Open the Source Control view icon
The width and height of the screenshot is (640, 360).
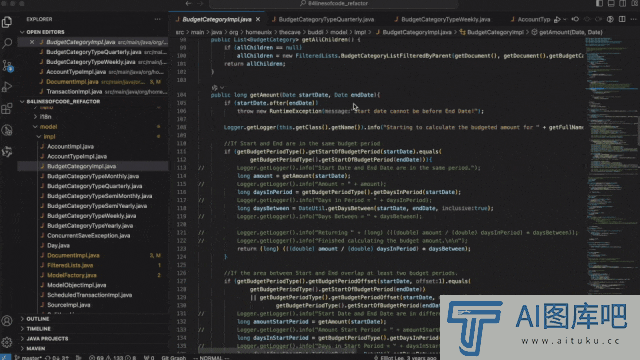[7, 65]
